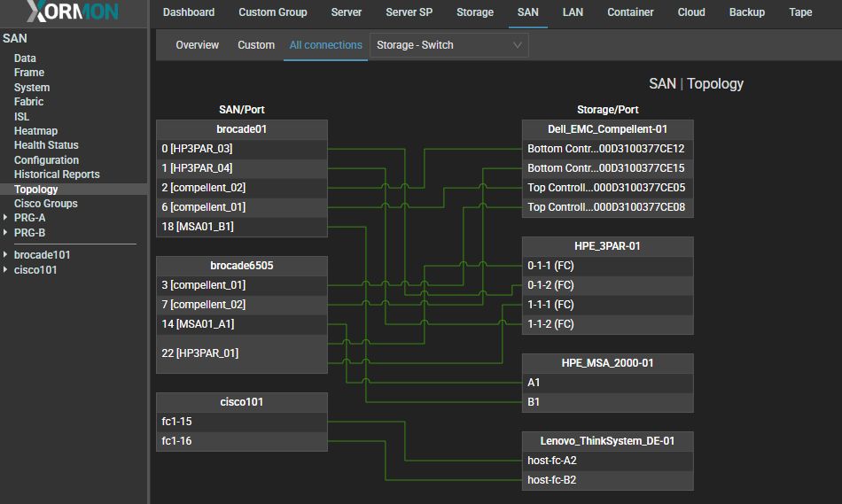The image size is (842, 504).
Task: Switch to the Custom tab
Action: [x=256, y=45]
